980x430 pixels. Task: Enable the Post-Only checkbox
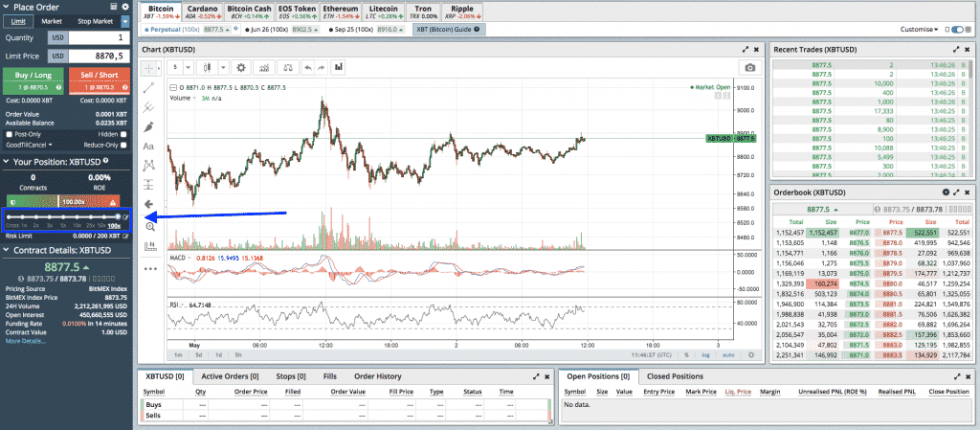pos(9,134)
